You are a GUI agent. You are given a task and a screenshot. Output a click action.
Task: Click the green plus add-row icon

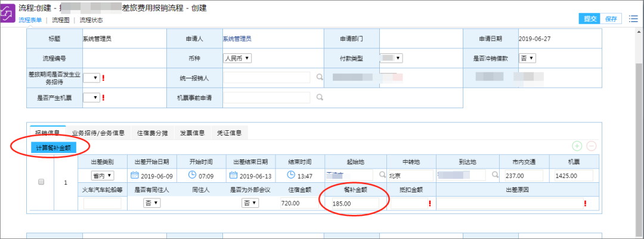tap(577, 146)
